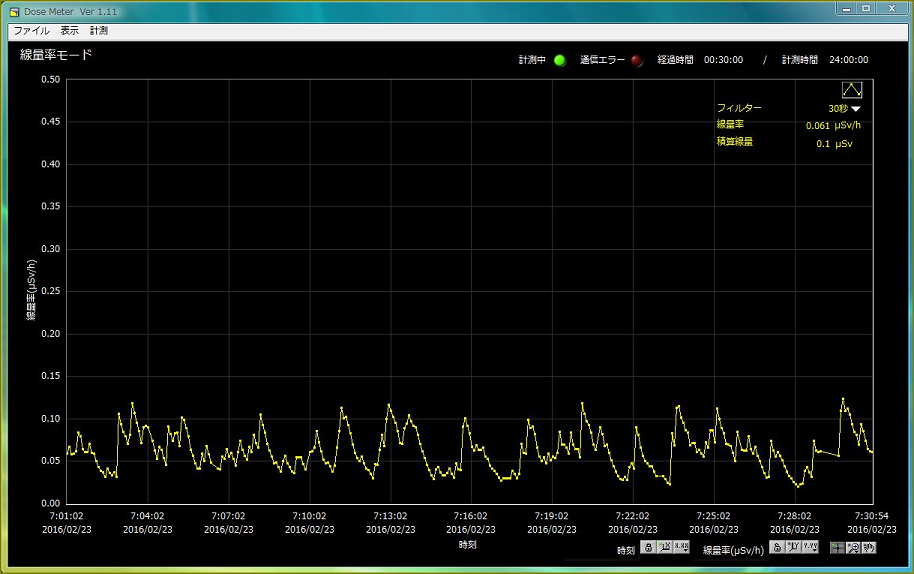Viewport: 914px width, 574px height.
Task: Select the hand pan tool
Action: pos(869,548)
